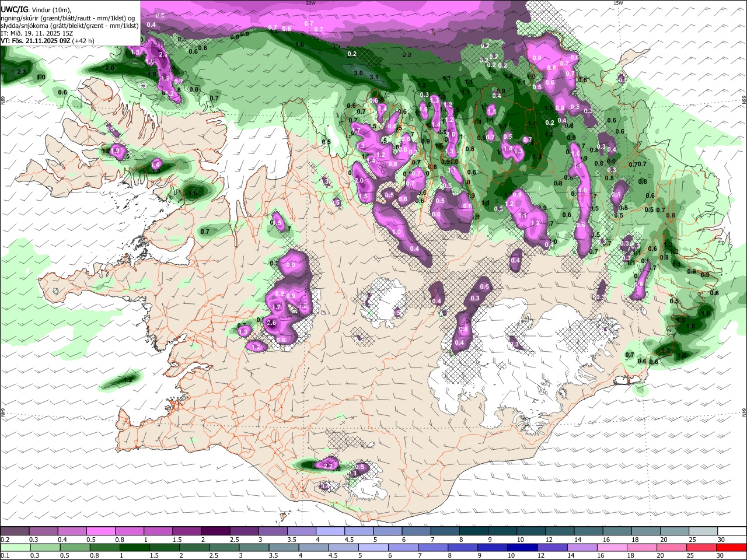747x560 pixels.
Task: Click the '30' label ending the snow legend row
Action: (721, 540)
